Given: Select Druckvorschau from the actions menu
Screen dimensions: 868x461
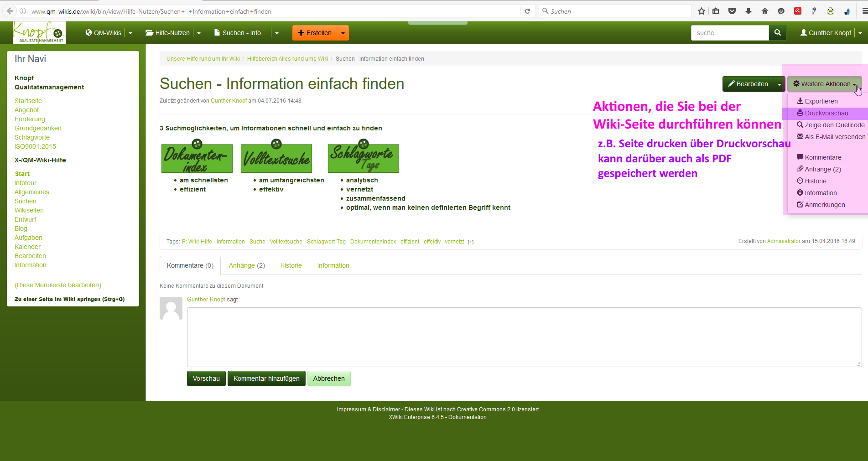Looking at the screenshot, I should coord(826,113).
